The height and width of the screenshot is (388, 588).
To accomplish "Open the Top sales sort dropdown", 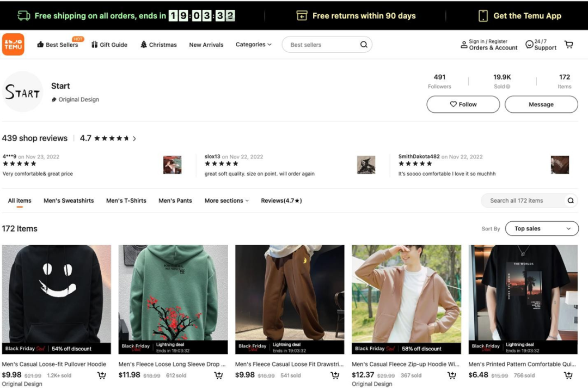I will click(542, 229).
